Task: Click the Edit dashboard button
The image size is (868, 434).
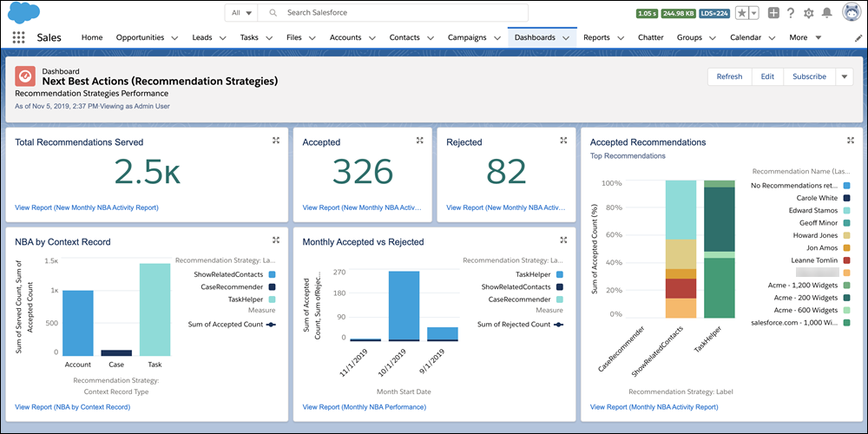Action: (767, 76)
